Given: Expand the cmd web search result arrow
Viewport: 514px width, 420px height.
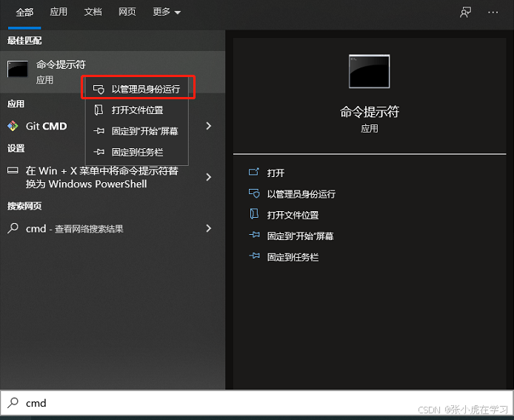Looking at the screenshot, I should [208, 228].
